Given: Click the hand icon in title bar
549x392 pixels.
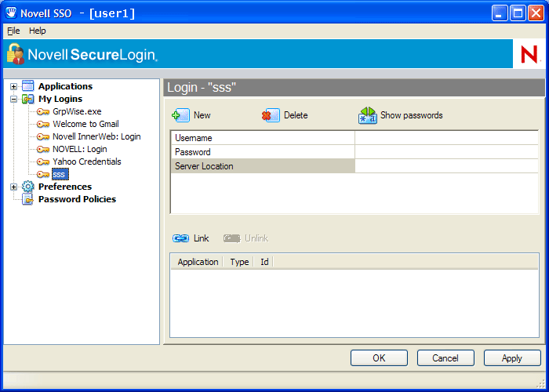Looking at the screenshot, I should [11, 13].
